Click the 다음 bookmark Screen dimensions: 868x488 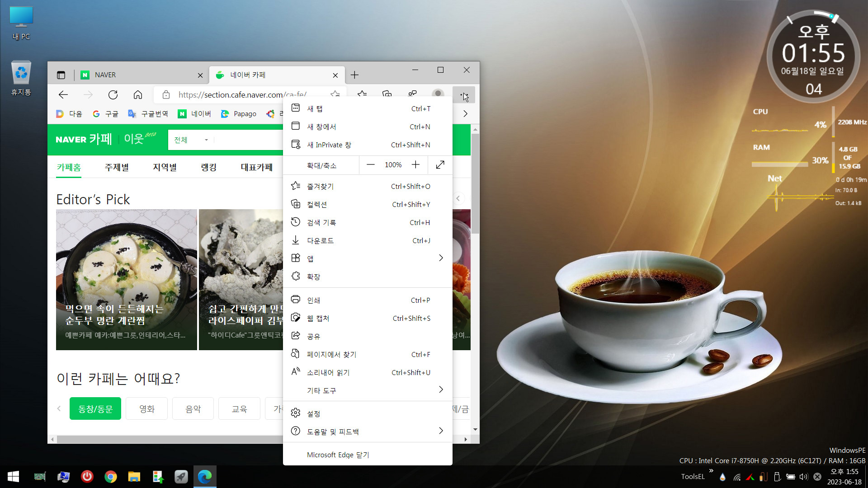pos(69,114)
